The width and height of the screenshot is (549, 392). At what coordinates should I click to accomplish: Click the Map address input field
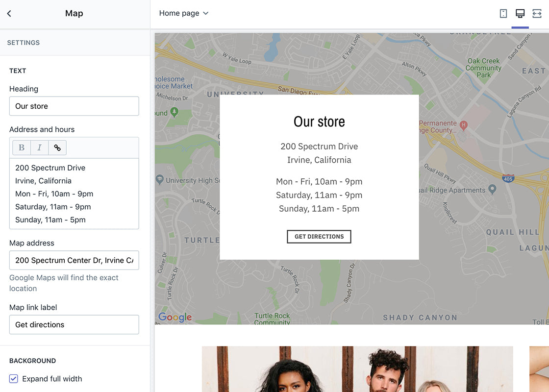[74, 260]
